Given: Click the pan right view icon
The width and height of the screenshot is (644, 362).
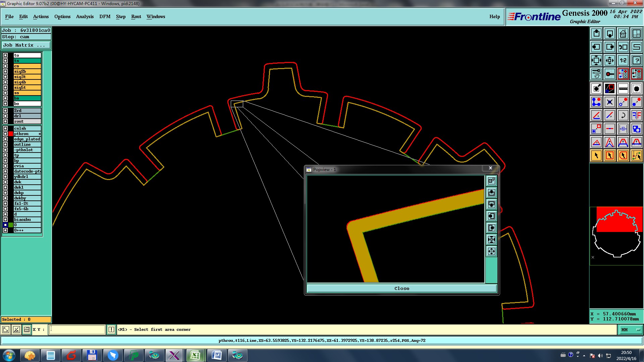Looking at the screenshot, I should (x=610, y=47).
